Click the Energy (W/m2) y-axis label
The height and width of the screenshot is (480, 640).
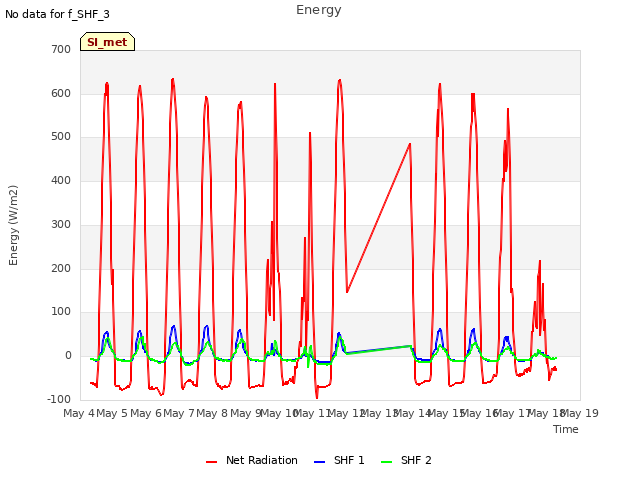(x=13, y=225)
